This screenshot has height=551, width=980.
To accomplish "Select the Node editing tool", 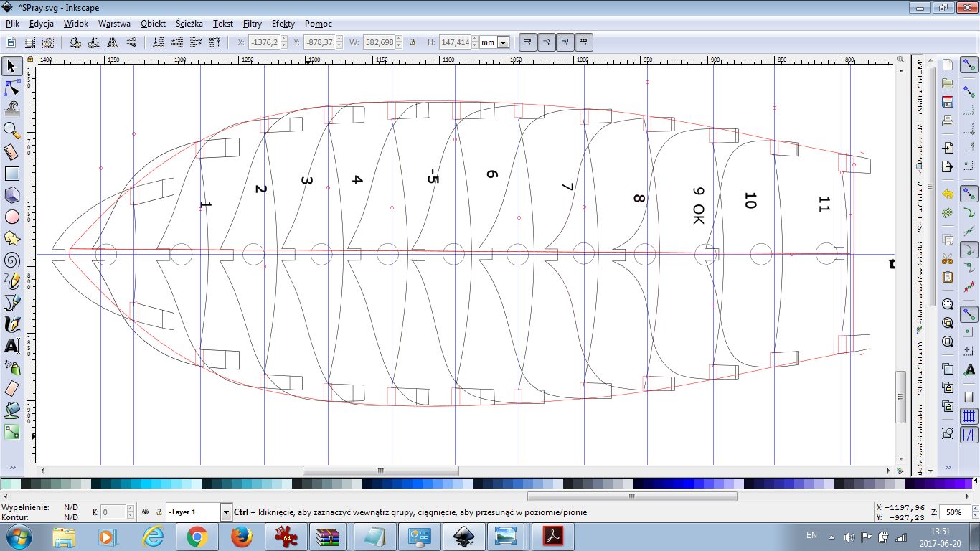I will (x=12, y=88).
